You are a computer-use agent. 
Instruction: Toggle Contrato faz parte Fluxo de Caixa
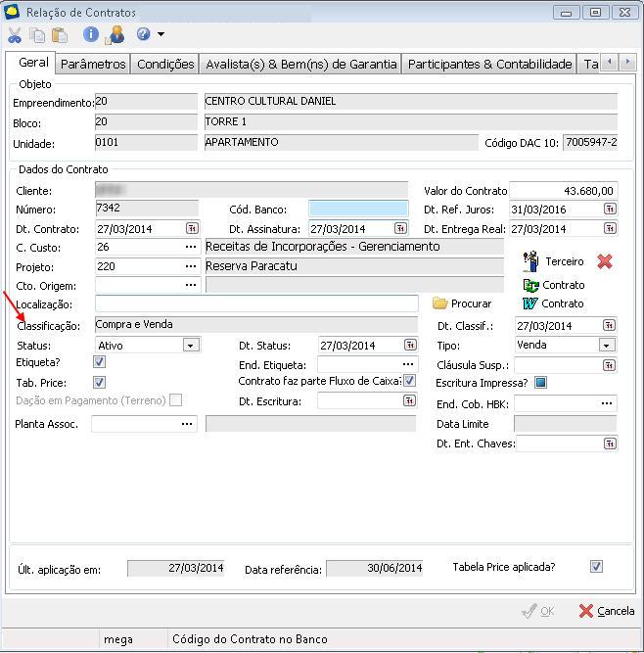point(410,381)
